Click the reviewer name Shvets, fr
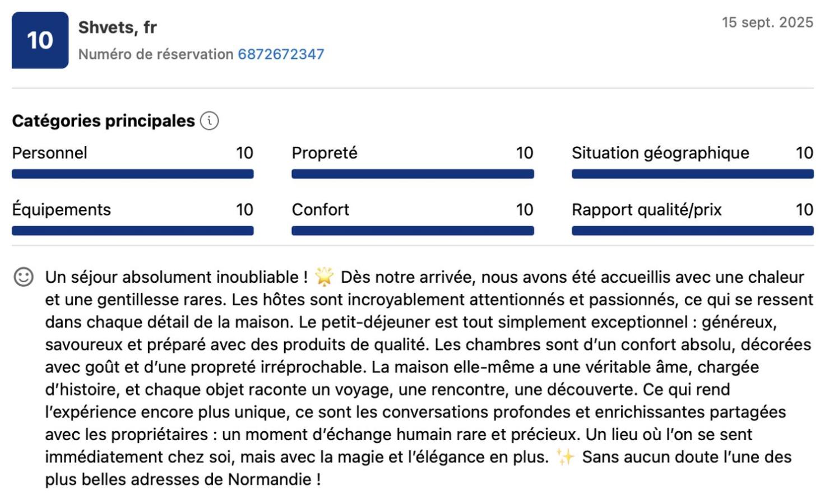Viewport: 834px width, 504px height. coord(117,27)
